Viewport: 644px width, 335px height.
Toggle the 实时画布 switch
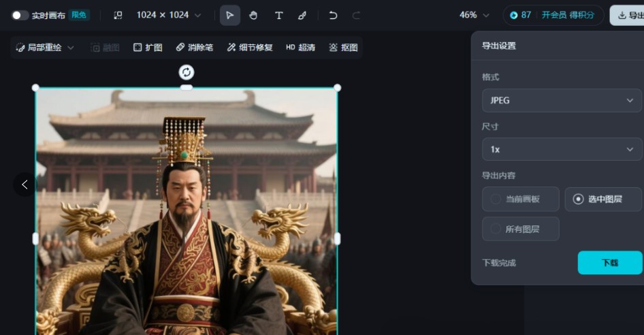coord(20,15)
